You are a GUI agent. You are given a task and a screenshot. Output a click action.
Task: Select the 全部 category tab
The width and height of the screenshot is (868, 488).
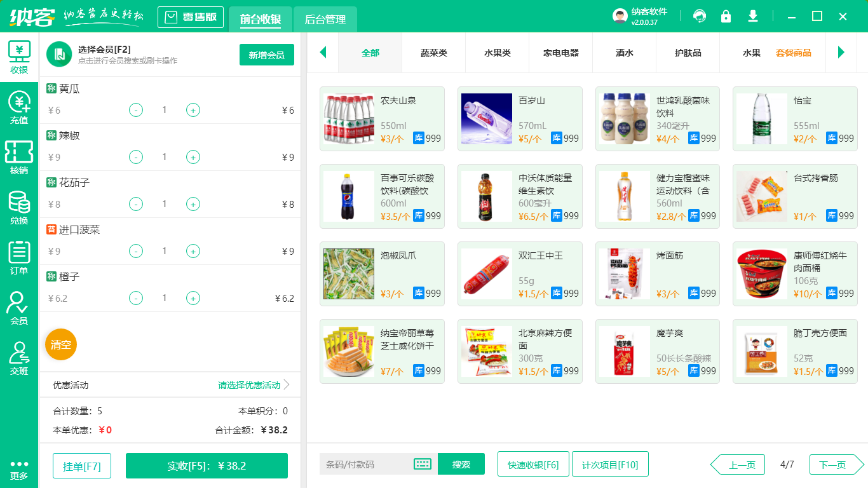point(370,53)
